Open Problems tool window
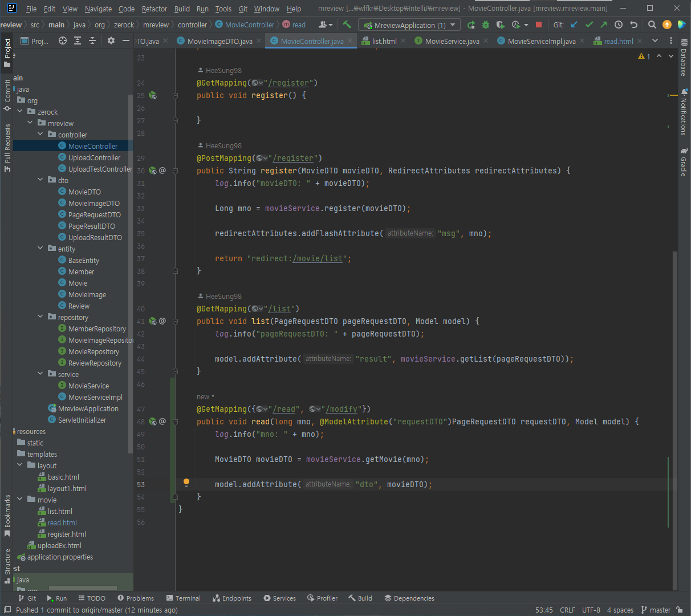 click(x=136, y=598)
